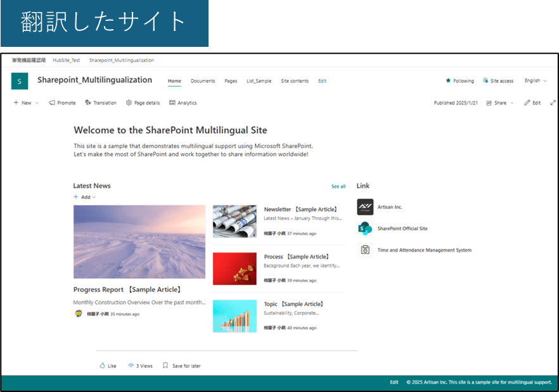Screen dimensions: 559x392
Task: Click the Like thumbs-up icon
Action: point(102,365)
